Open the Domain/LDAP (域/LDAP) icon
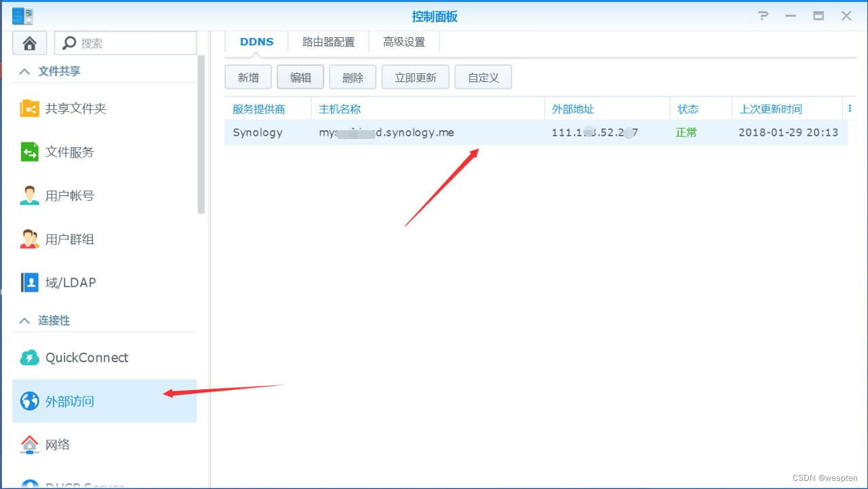The height and width of the screenshot is (489, 868). click(30, 282)
